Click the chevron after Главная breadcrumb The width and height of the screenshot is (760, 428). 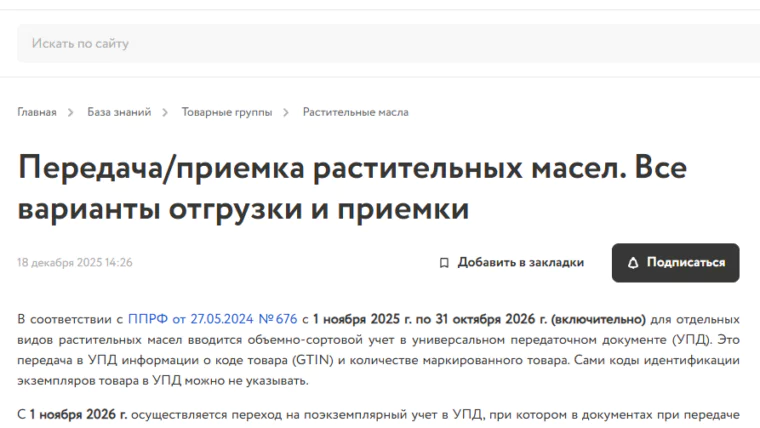(71, 112)
